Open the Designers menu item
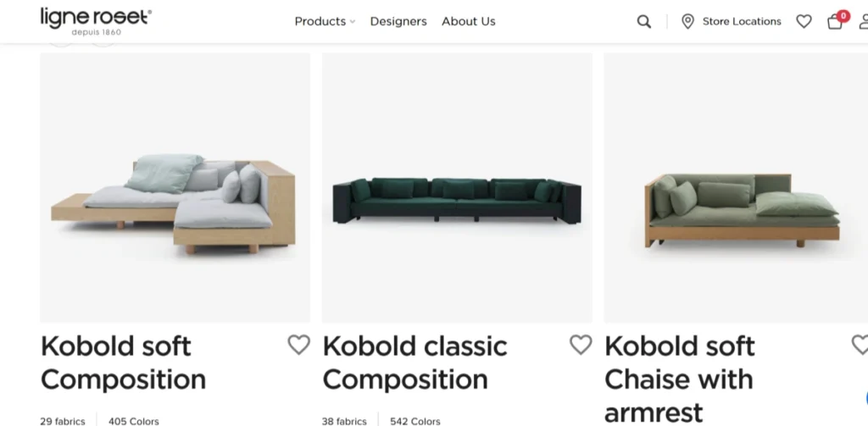Viewport: 868px width, 426px height. tap(398, 21)
